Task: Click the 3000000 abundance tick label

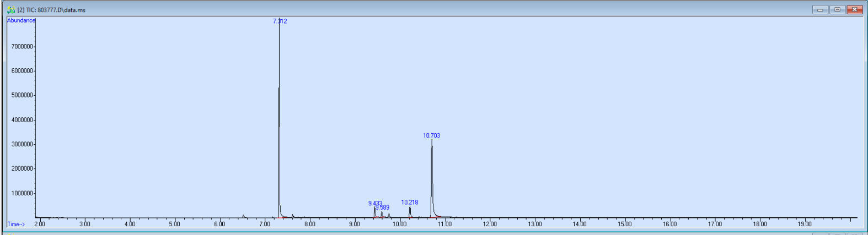Action: (22, 144)
